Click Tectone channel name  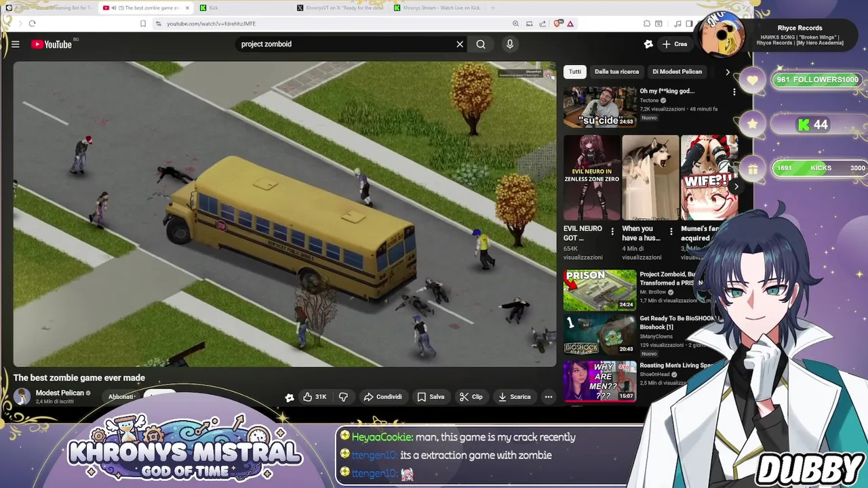tap(649, 100)
